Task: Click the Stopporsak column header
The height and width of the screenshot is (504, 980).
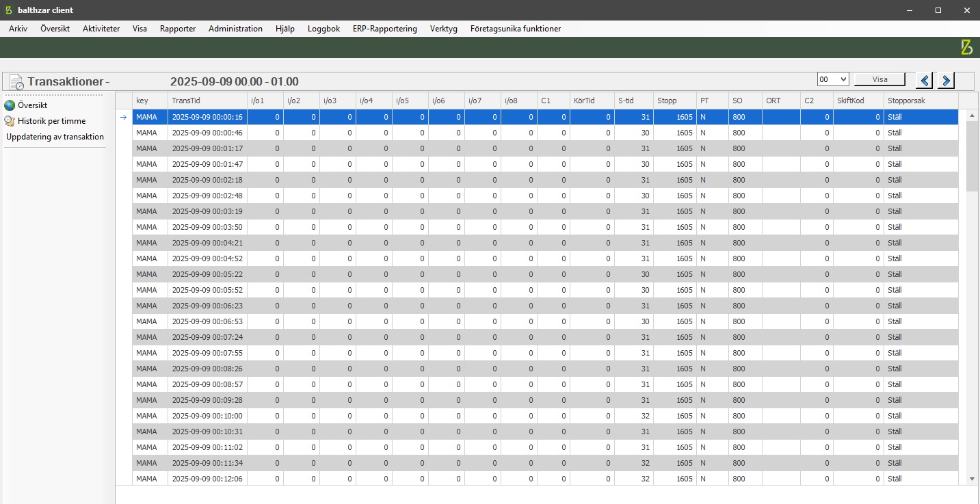Action: [x=921, y=101]
